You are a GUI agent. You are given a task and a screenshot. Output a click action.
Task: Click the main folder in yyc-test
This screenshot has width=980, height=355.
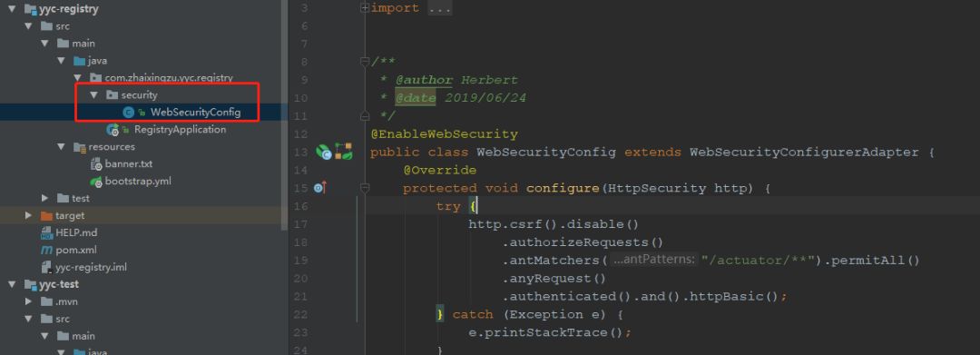(x=83, y=336)
